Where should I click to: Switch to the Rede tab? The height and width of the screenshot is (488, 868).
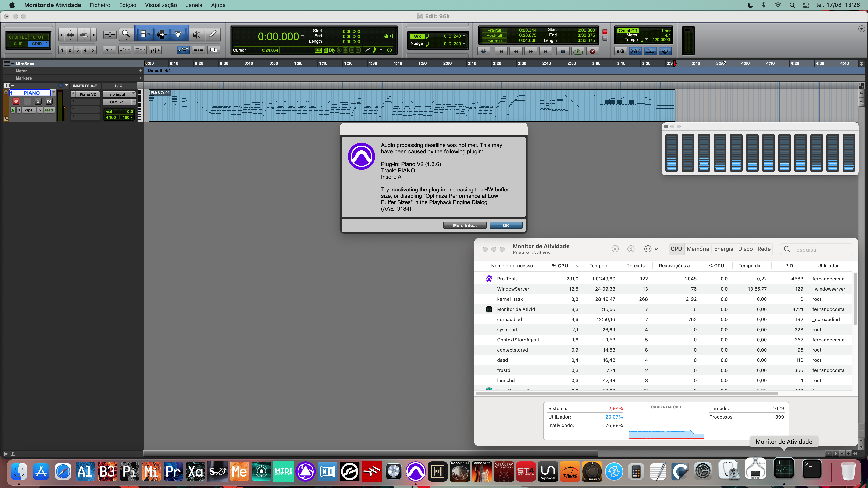coord(764,249)
